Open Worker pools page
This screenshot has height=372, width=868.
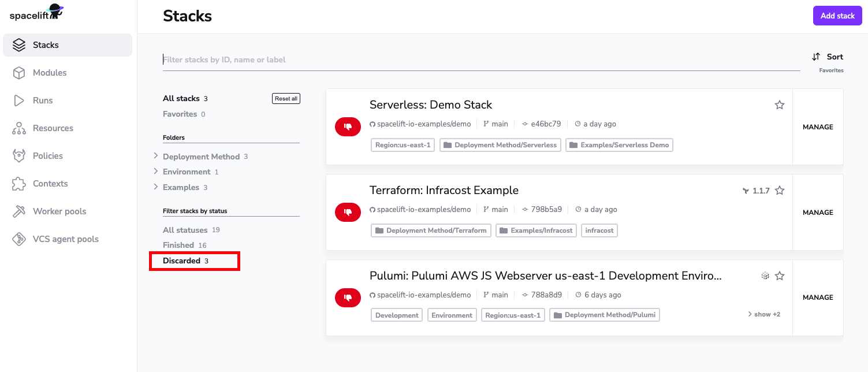coord(59,211)
